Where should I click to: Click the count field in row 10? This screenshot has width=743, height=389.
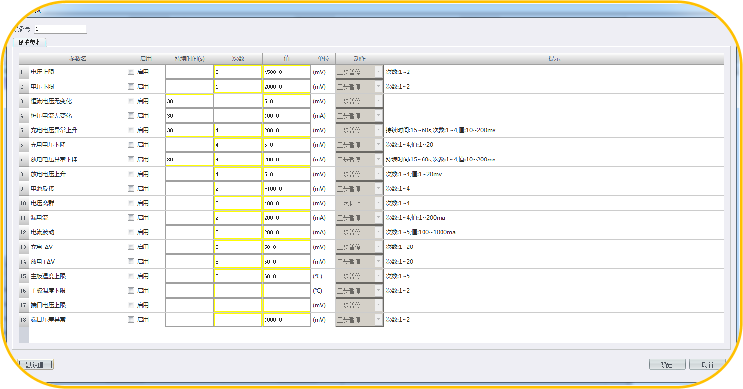(x=238, y=203)
